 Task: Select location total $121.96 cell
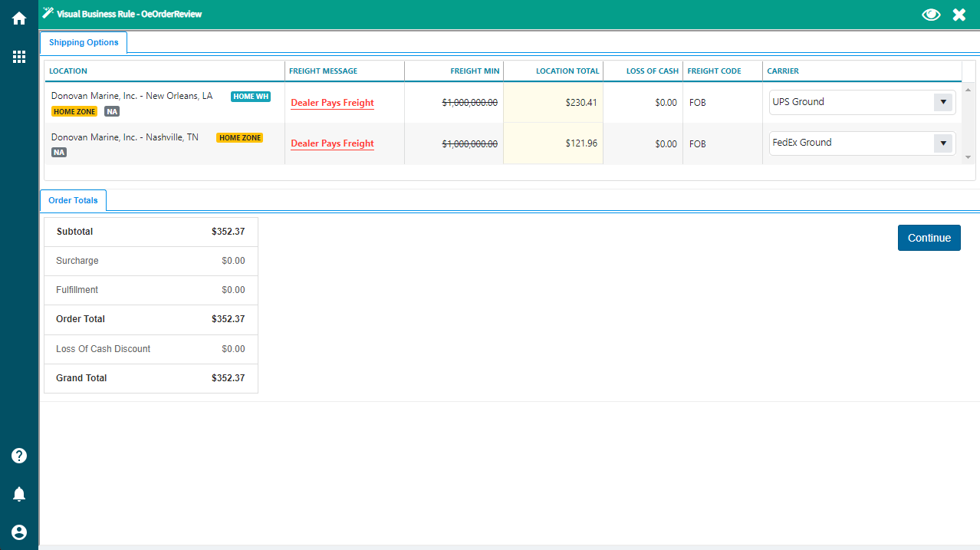point(553,143)
